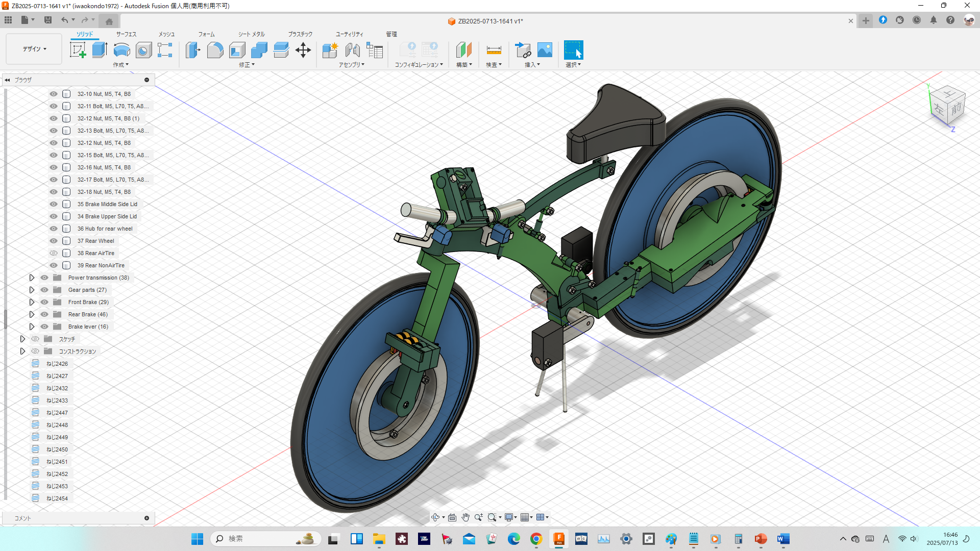Open the Bill of Materials table icon

pyautogui.click(x=375, y=50)
